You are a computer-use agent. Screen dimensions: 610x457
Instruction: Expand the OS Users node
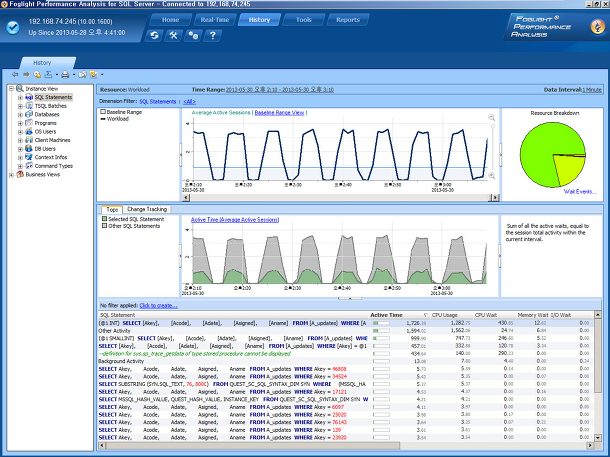click(20, 131)
